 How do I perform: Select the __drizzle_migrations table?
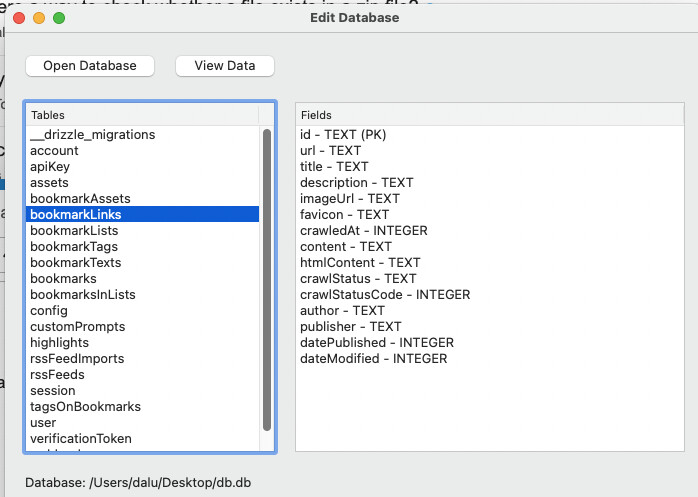92,135
